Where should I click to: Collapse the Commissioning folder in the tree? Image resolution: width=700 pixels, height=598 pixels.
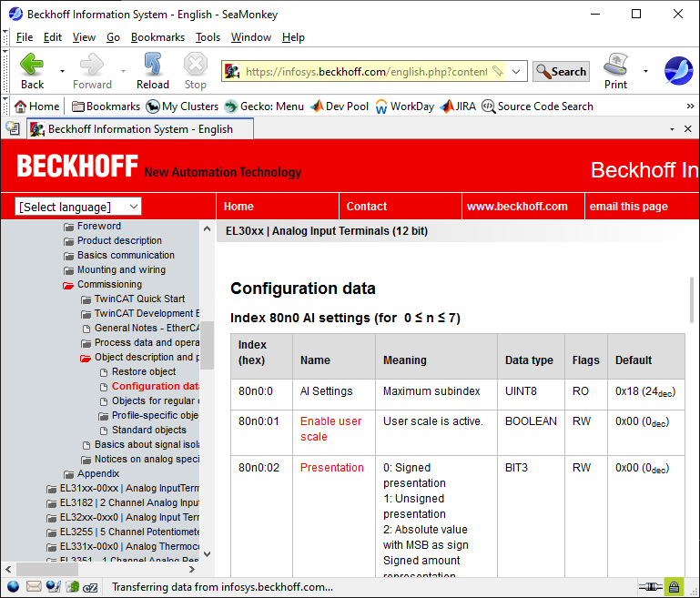tap(69, 285)
